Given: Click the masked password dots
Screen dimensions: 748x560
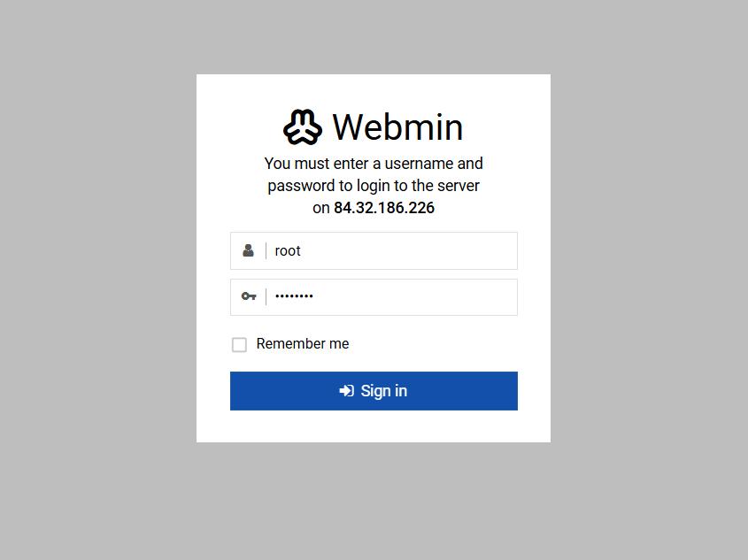Looking at the screenshot, I should click(x=294, y=296).
